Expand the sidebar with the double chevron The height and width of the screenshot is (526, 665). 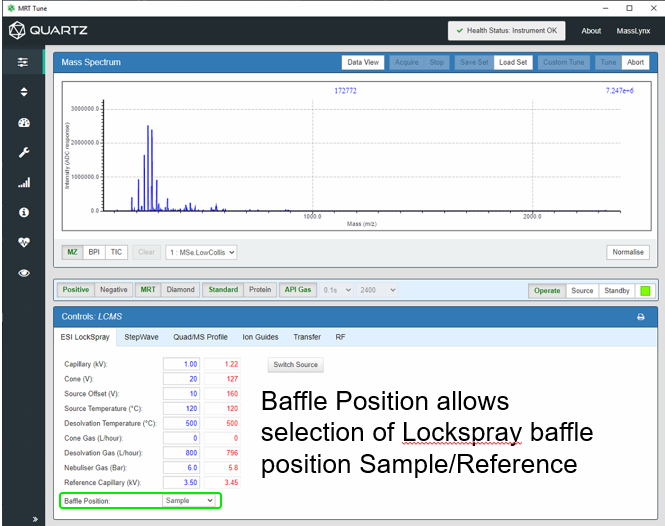pos(37,518)
